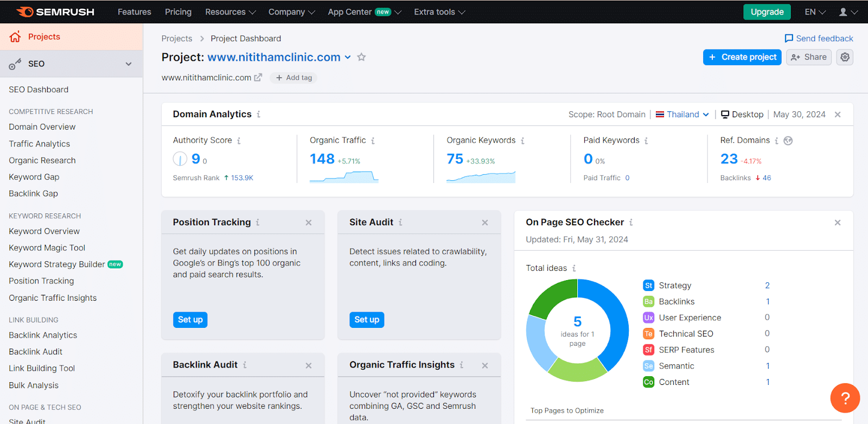Open the Features menu item
The image size is (868, 424).
pos(135,12)
